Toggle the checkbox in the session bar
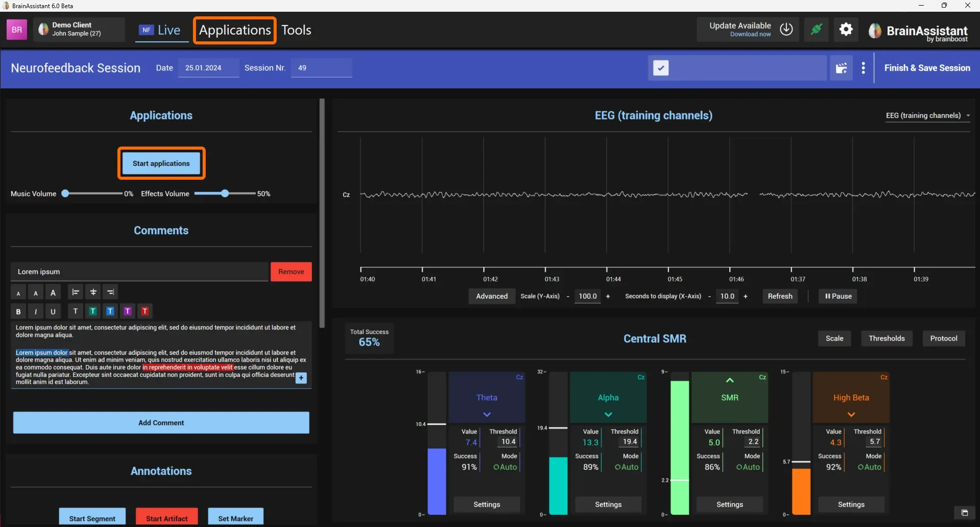Image resolution: width=980 pixels, height=527 pixels. point(660,68)
